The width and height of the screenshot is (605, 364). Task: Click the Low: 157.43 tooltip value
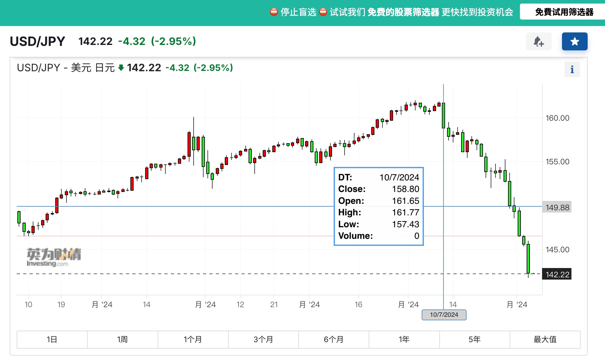(x=406, y=224)
